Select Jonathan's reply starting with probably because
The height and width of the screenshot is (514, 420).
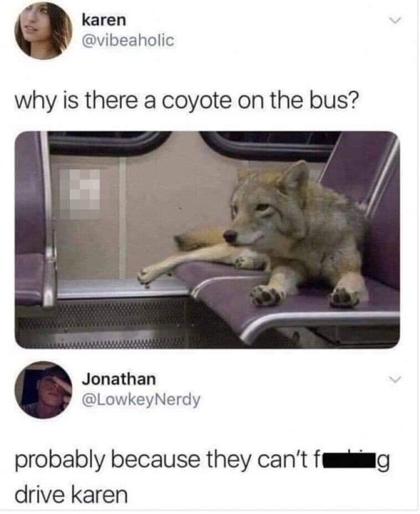[202, 476]
